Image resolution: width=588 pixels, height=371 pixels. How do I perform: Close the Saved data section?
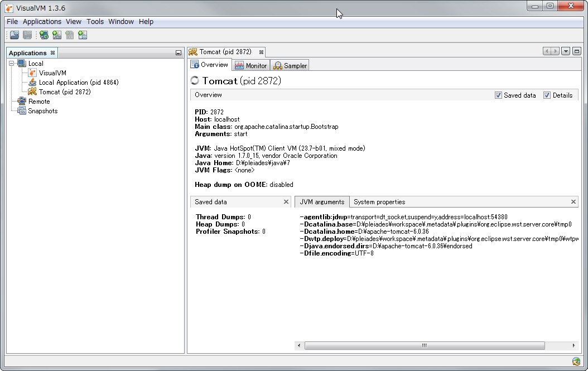286,202
